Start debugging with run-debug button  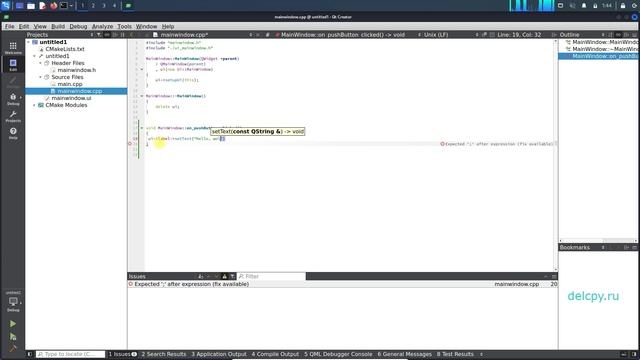(x=13, y=337)
